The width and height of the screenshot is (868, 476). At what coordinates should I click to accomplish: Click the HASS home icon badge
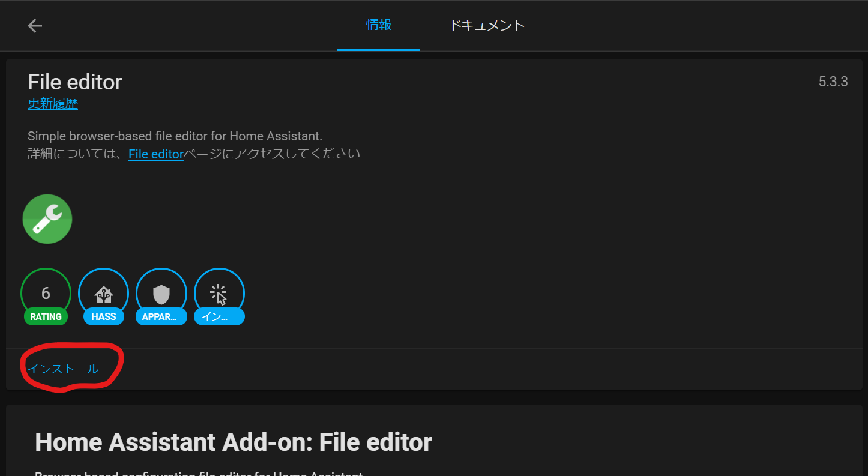coord(104,292)
